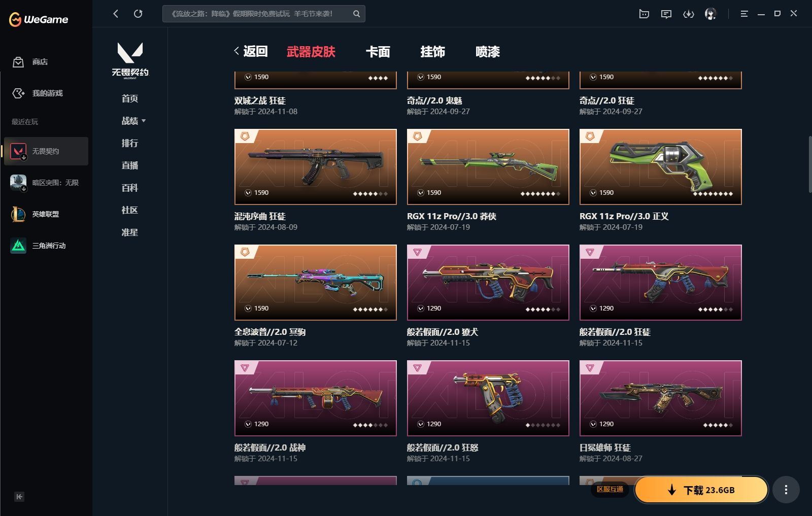Open the download manager icon

(688, 14)
